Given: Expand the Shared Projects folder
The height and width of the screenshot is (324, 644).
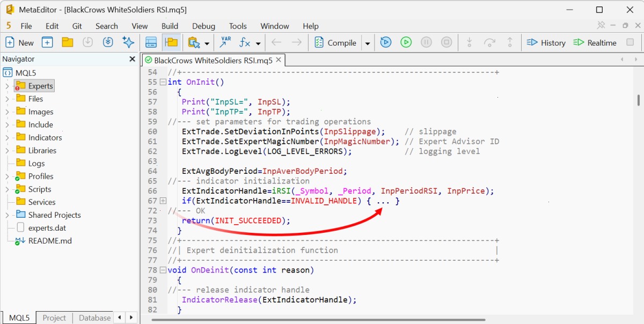Looking at the screenshot, I should 7,215.
